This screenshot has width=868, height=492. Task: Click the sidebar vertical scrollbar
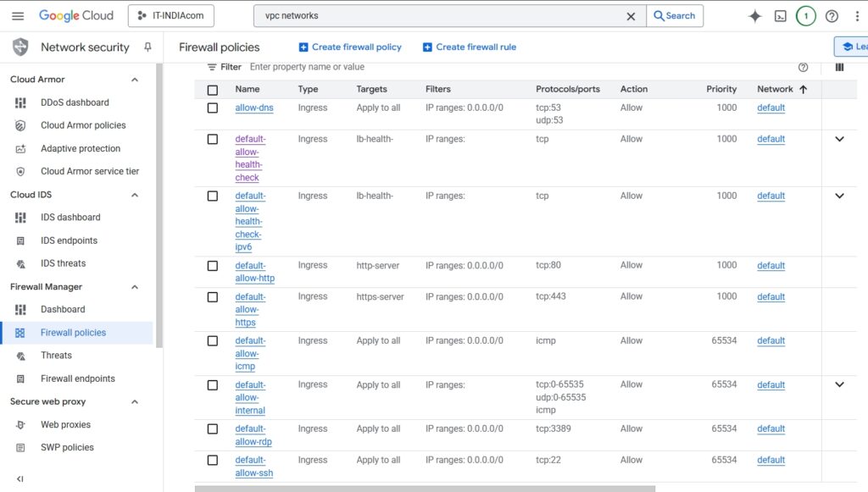coord(159,206)
